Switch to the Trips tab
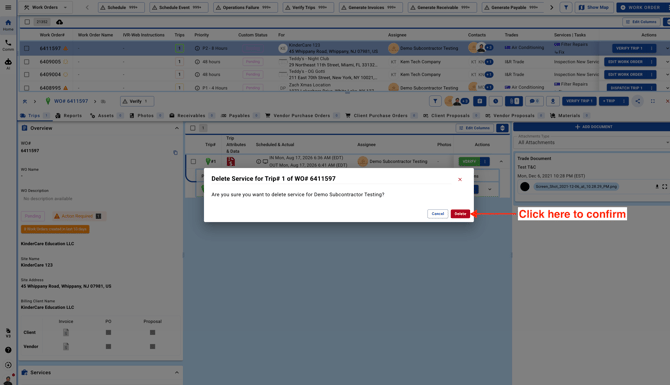Viewport: 670px width, 385px height. click(x=35, y=115)
